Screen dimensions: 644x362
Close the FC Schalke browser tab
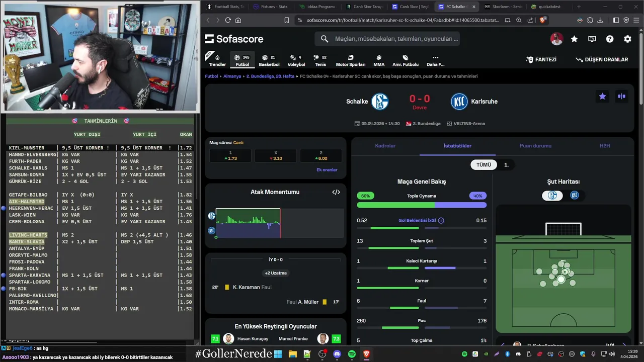coord(473,7)
